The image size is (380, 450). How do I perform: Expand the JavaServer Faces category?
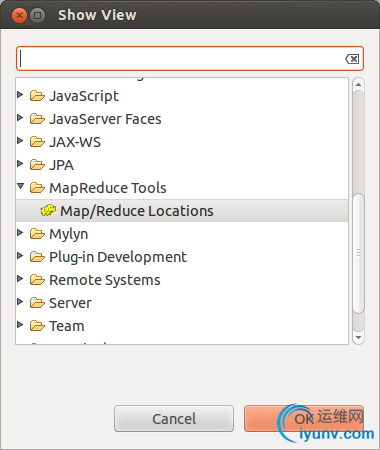pos(20,118)
